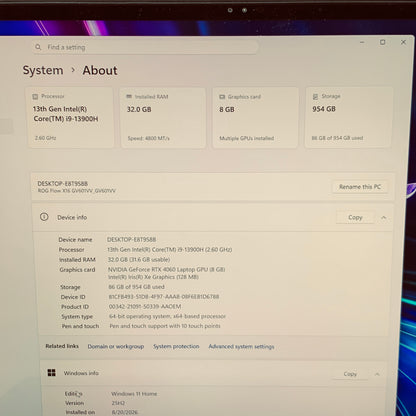Click the Processor chip icon
The image size is (416, 416).
click(35, 97)
